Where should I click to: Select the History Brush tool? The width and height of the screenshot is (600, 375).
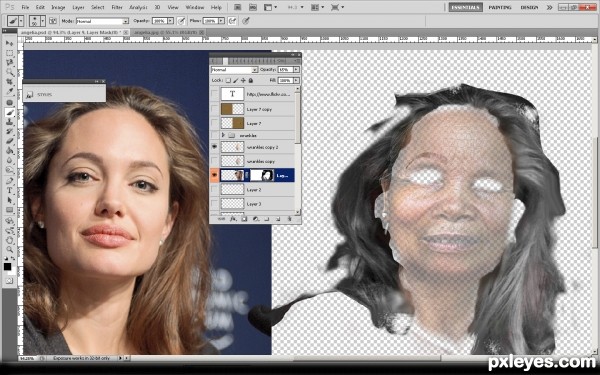9,132
